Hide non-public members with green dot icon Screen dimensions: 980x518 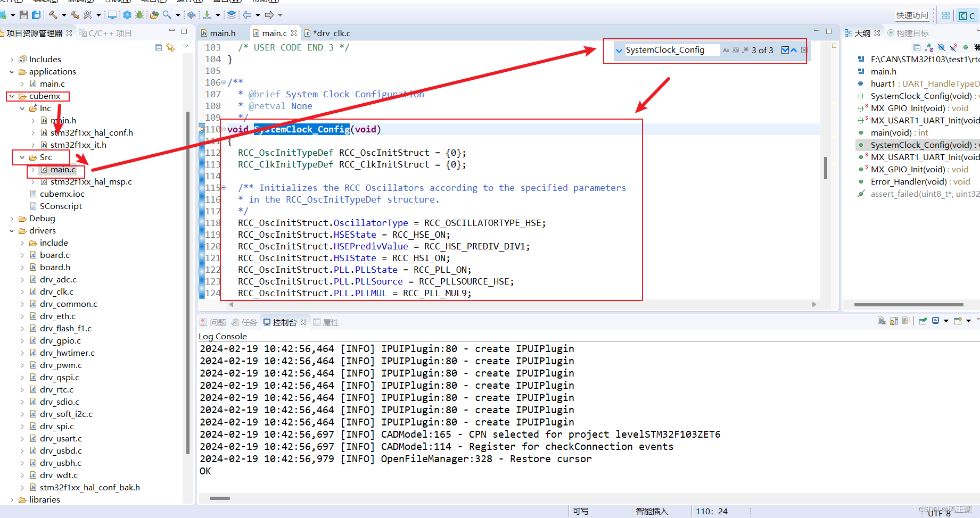click(966, 47)
